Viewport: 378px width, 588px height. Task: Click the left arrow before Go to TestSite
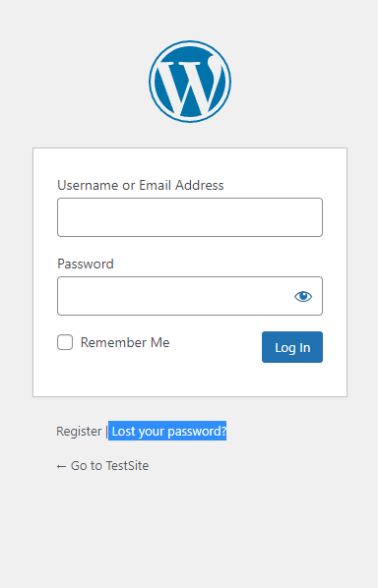point(61,466)
